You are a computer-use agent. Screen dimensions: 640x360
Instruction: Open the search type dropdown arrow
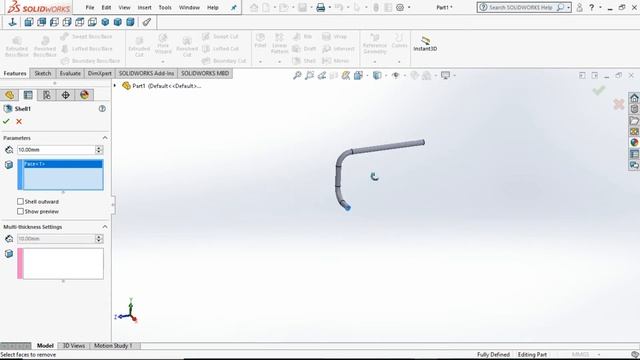(568, 7)
